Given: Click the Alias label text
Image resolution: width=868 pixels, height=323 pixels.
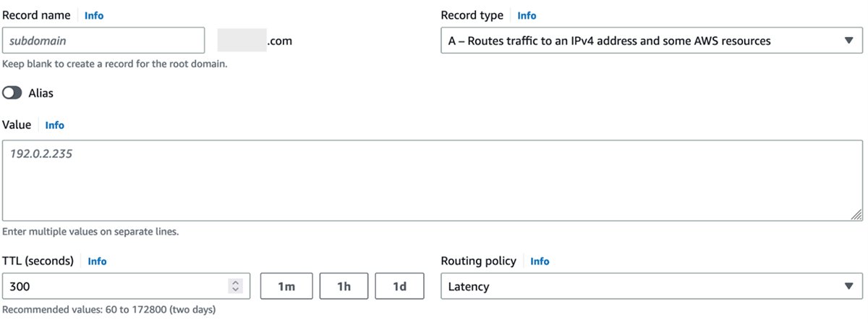Looking at the screenshot, I should [x=41, y=93].
